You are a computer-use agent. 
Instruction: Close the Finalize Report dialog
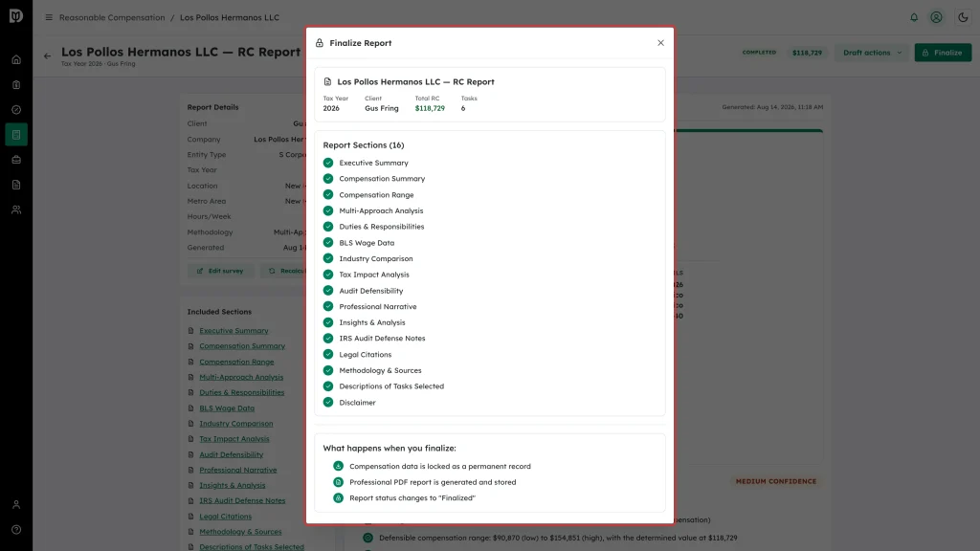click(660, 43)
